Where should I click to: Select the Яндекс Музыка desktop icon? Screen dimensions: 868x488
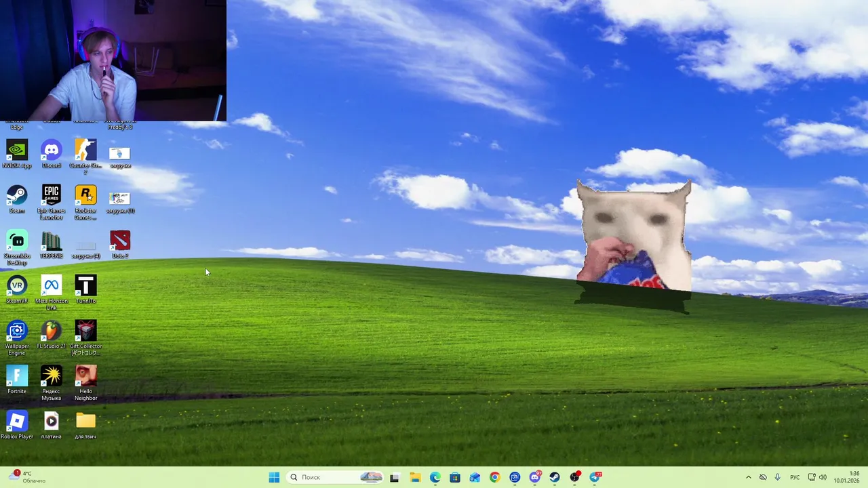point(52,383)
